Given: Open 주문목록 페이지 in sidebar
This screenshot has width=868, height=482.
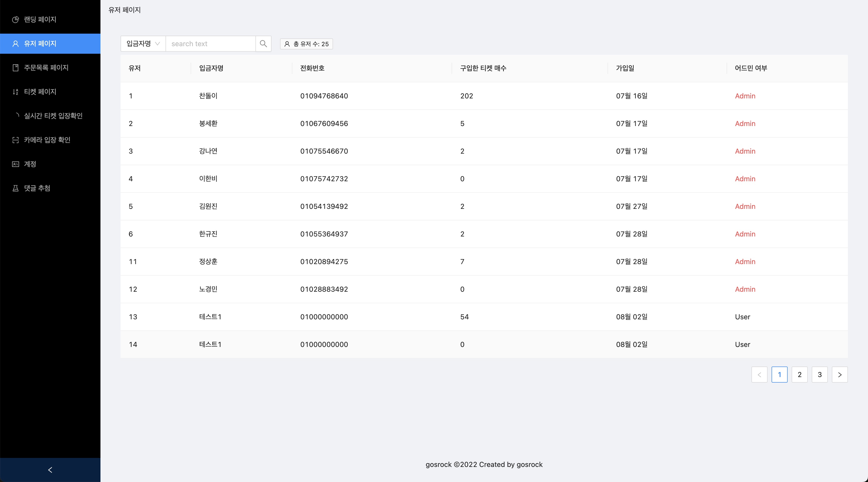Looking at the screenshot, I should click(46, 68).
